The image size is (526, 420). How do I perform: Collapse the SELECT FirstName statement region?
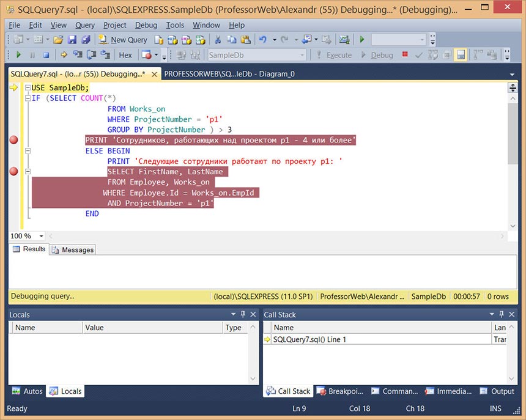tap(28, 172)
